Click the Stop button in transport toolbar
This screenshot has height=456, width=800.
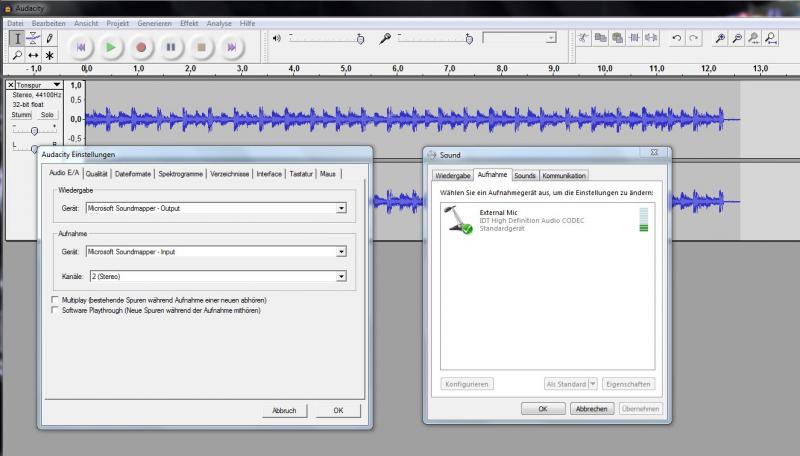pos(201,46)
